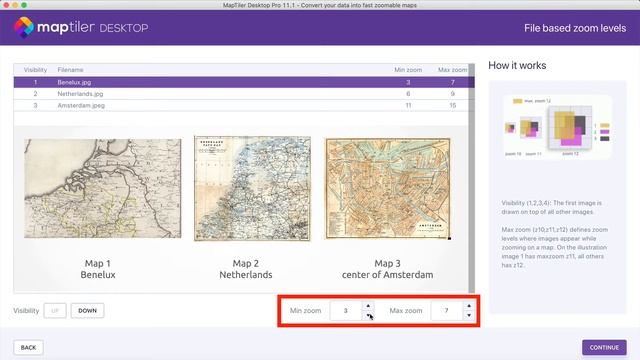Select the Netherlands.jpg row
Screen dimensions: 640x360
coord(241,94)
